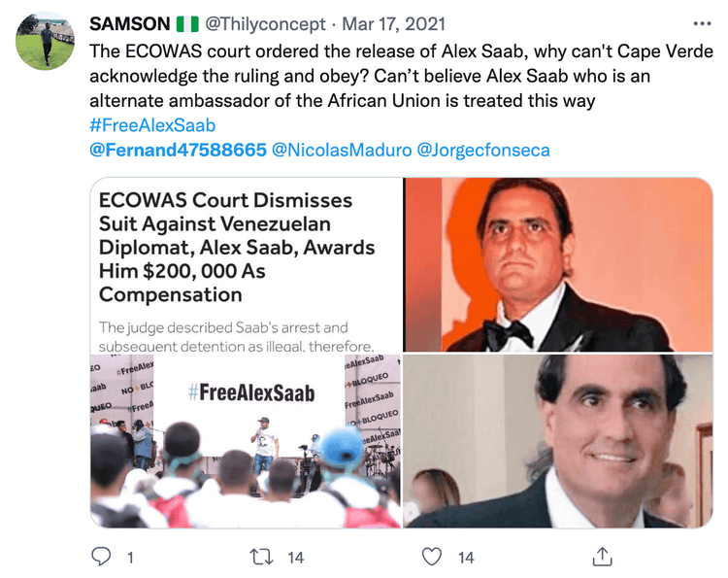View the photo of man in tuxedo
728x578 pixels.
[558, 265]
